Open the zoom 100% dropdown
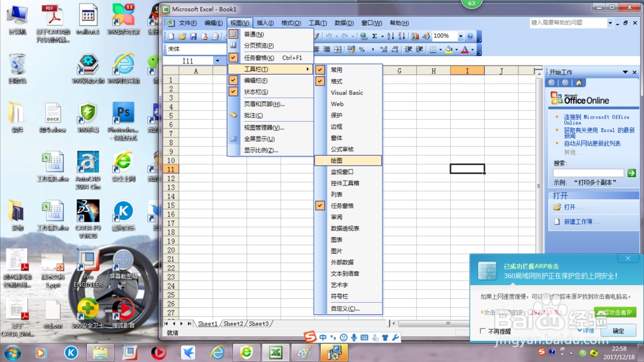This screenshot has width=644, height=362. click(x=460, y=36)
